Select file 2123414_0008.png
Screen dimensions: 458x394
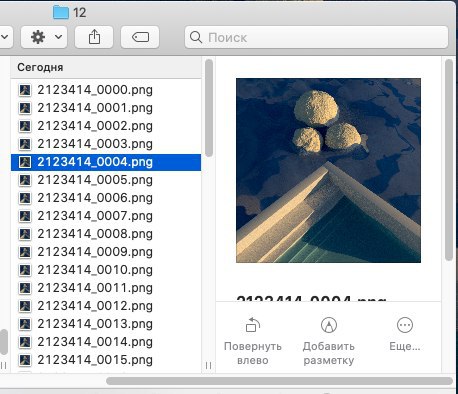[106, 234]
